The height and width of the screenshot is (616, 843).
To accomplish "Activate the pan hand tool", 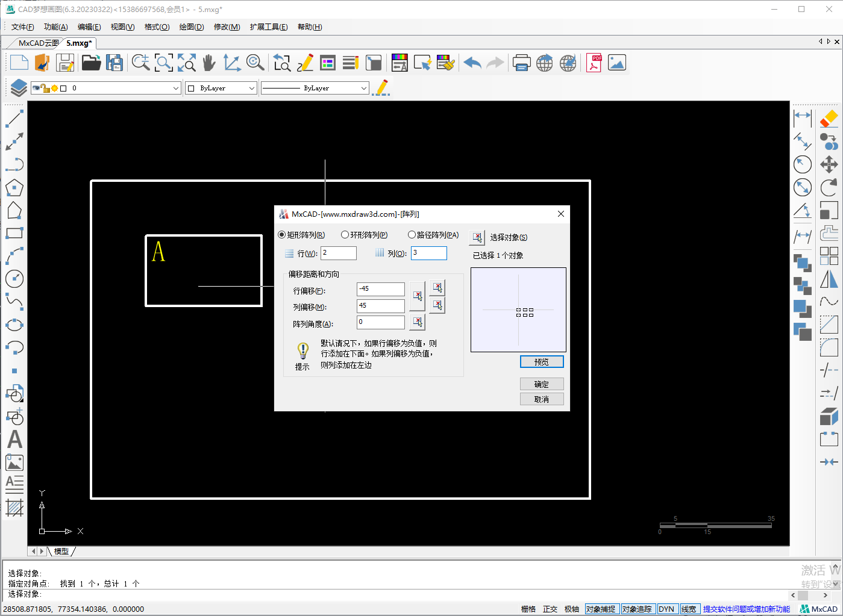I will (208, 63).
